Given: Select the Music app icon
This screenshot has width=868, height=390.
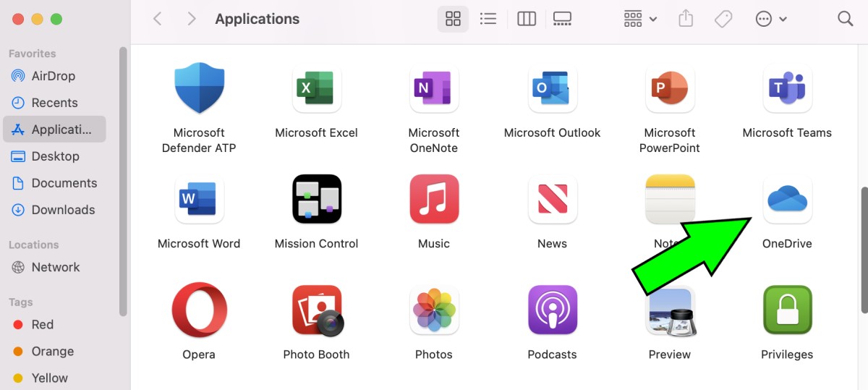Looking at the screenshot, I should [x=434, y=198].
